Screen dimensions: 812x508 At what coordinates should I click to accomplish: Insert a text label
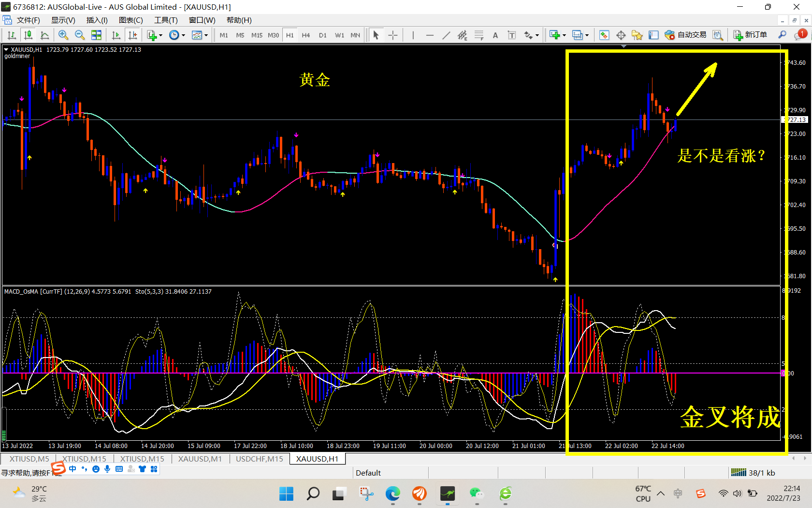click(x=512, y=35)
